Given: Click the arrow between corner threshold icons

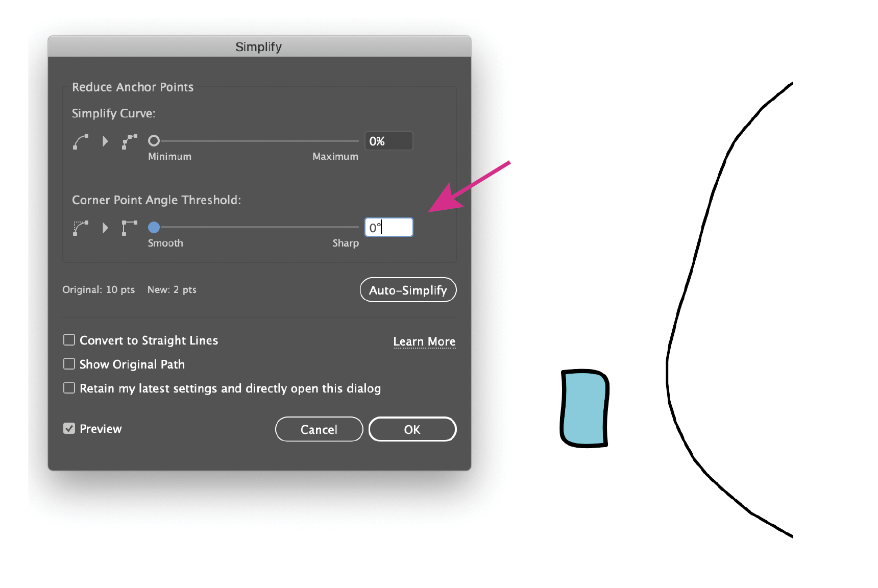Looking at the screenshot, I should [x=105, y=228].
